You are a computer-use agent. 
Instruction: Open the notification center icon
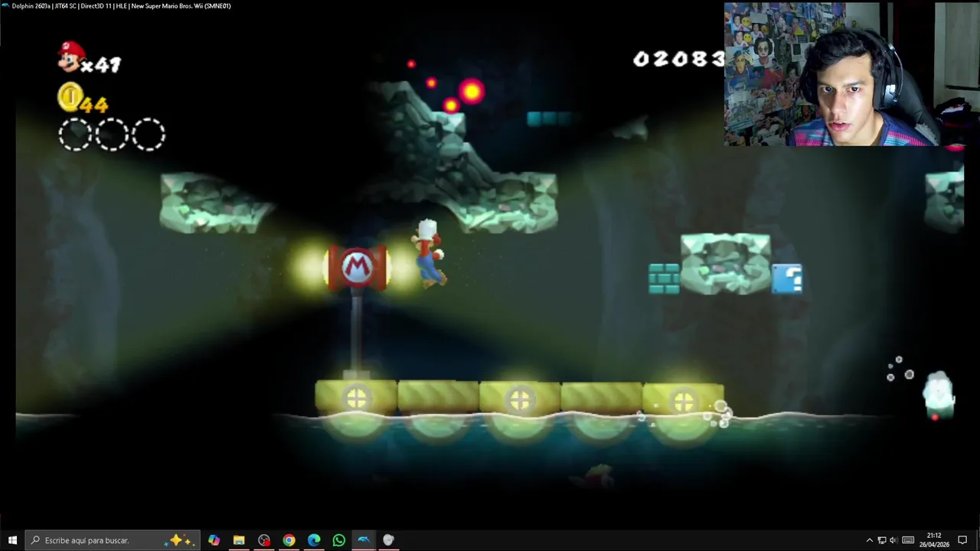point(963,540)
